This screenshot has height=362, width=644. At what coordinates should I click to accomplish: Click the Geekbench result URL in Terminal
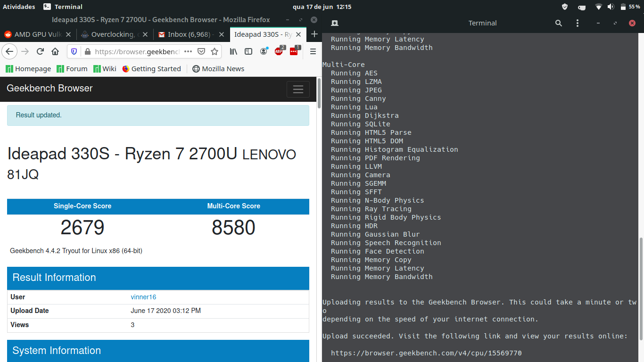click(x=426, y=353)
